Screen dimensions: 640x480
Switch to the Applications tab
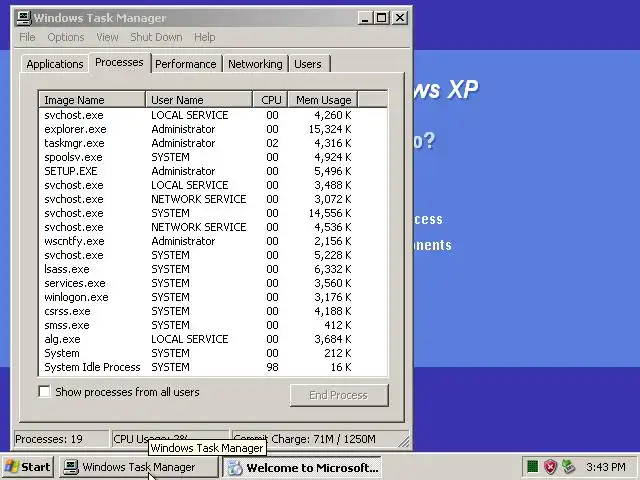[x=55, y=64]
